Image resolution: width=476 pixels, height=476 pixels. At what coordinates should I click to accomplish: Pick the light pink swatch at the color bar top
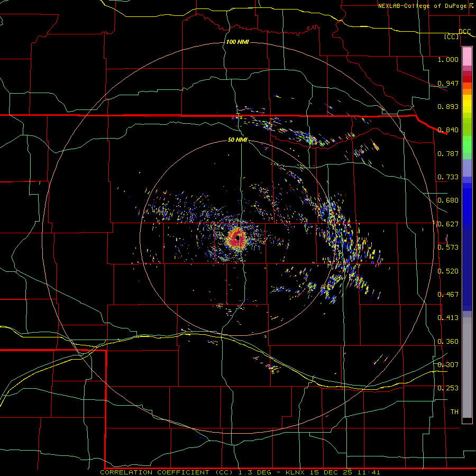click(467, 56)
